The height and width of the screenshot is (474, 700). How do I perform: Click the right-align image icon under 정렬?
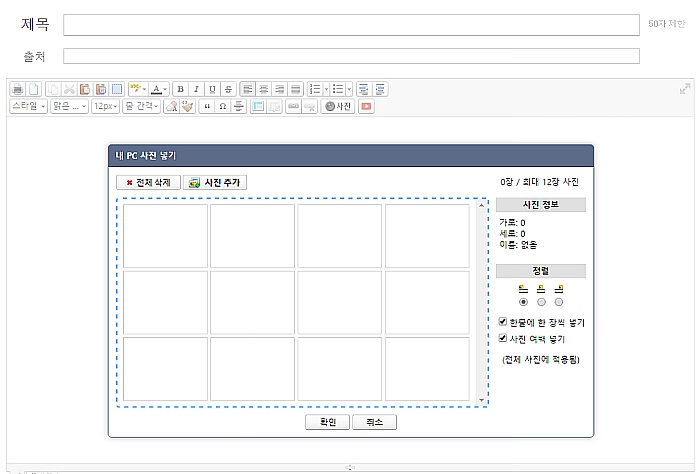[x=558, y=289]
